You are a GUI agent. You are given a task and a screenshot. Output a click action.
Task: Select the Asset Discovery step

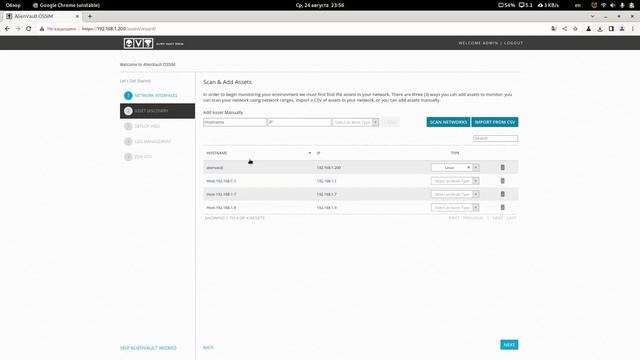coord(158,111)
